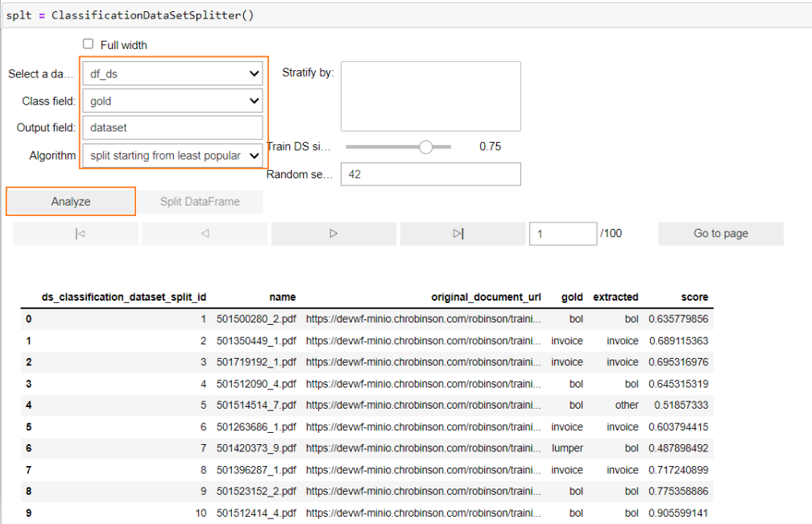Click the extracted column header

point(615,297)
